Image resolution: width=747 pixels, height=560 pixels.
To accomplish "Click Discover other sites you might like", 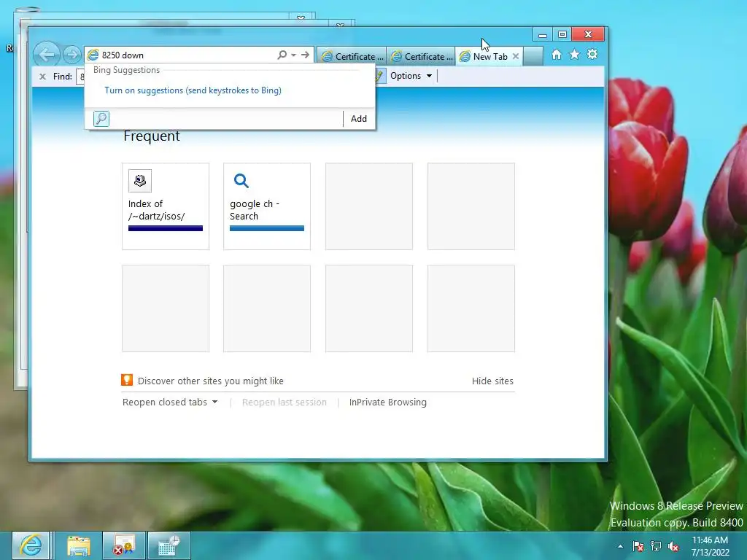I will 211,381.
